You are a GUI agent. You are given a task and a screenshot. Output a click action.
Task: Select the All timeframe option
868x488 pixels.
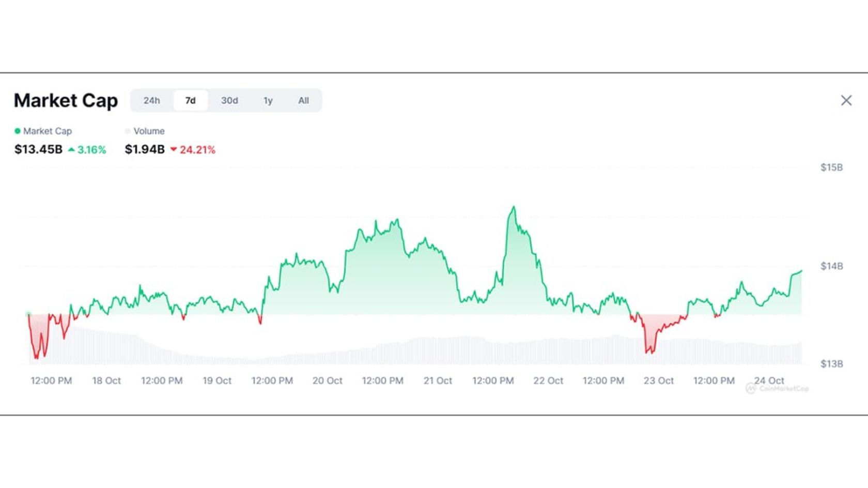303,100
